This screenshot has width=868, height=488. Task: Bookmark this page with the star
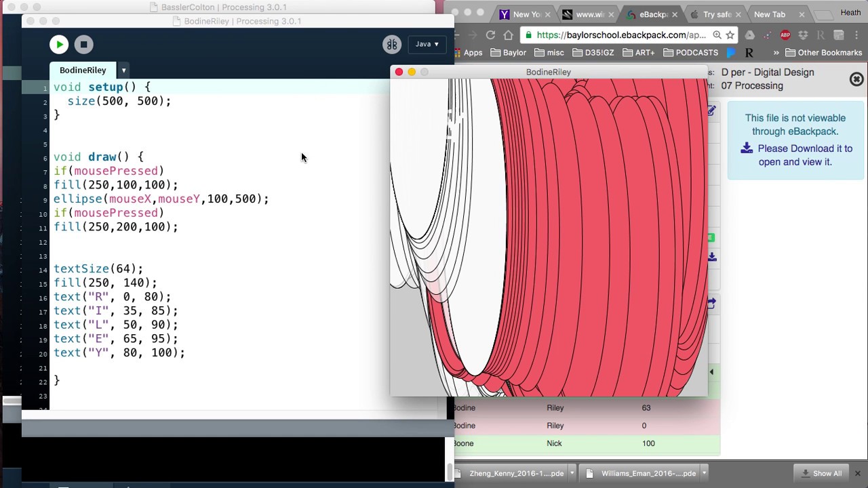[730, 35]
